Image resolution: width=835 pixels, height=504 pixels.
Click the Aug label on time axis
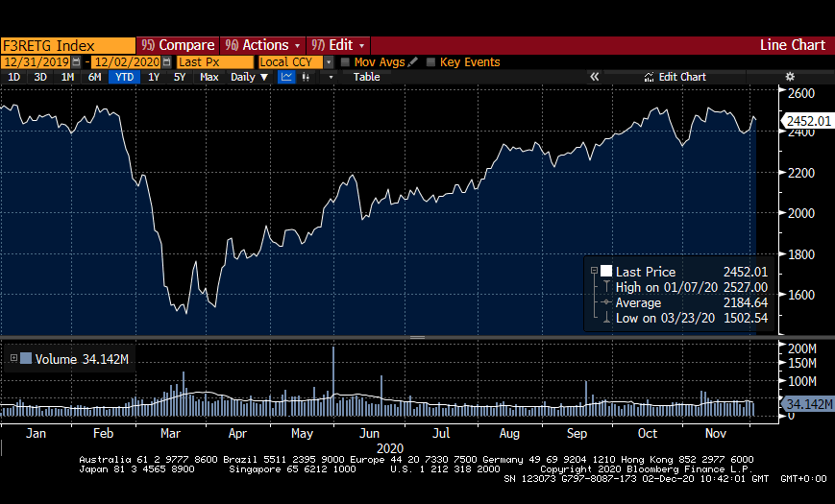pyautogui.click(x=509, y=434)
